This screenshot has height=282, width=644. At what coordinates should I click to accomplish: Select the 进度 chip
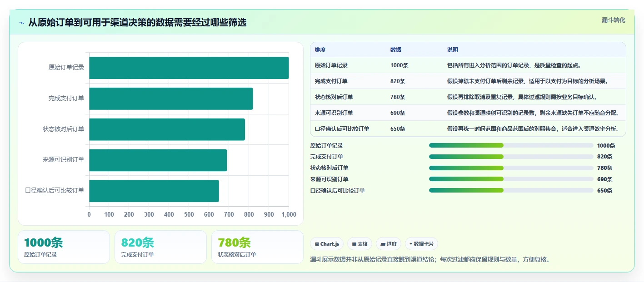(x=389, y=244)
